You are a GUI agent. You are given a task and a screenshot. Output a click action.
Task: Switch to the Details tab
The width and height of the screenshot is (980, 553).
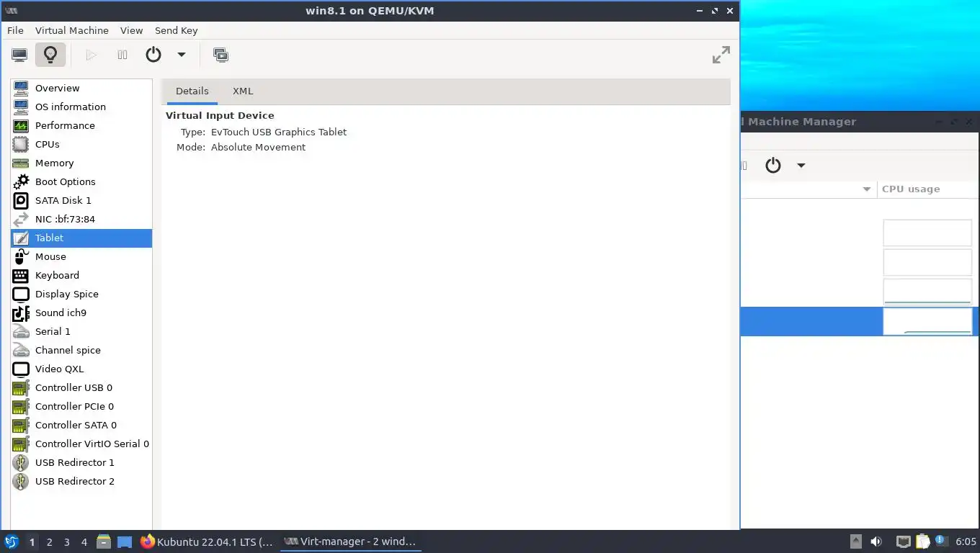[192, 91]
